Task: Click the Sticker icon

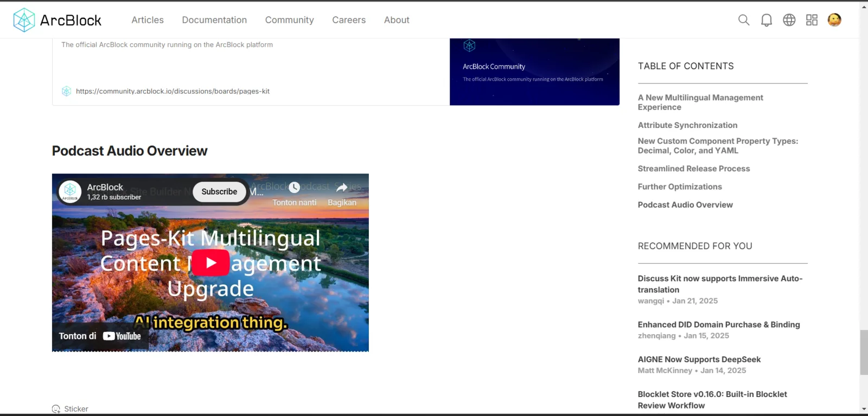Action: (56, 409)
